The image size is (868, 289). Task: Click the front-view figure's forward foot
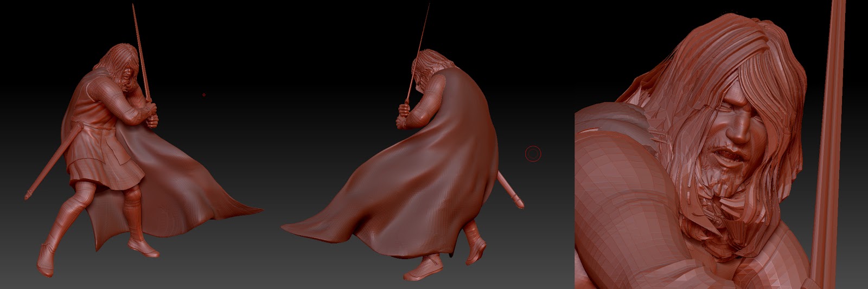[144, 248]
